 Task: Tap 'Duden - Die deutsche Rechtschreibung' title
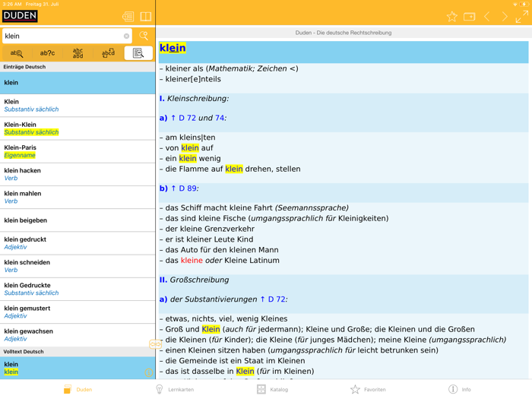point(344,33)
